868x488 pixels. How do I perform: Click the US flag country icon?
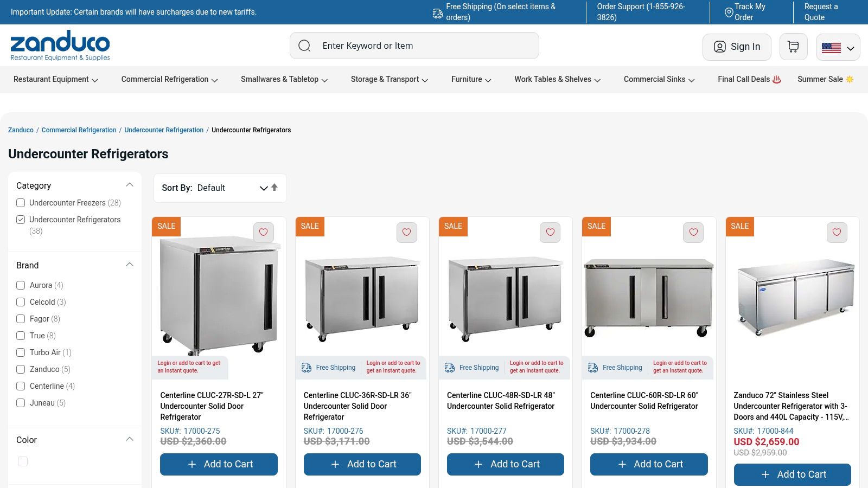tap(831, 48)
